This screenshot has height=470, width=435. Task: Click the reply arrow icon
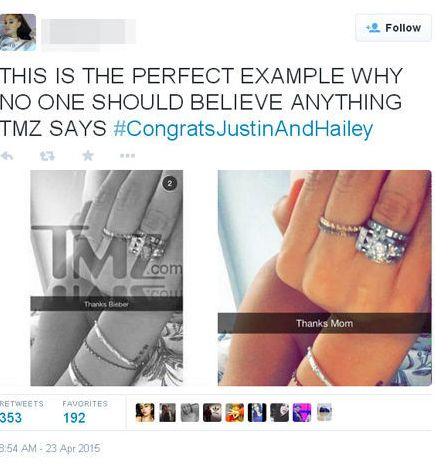(7, 156)
